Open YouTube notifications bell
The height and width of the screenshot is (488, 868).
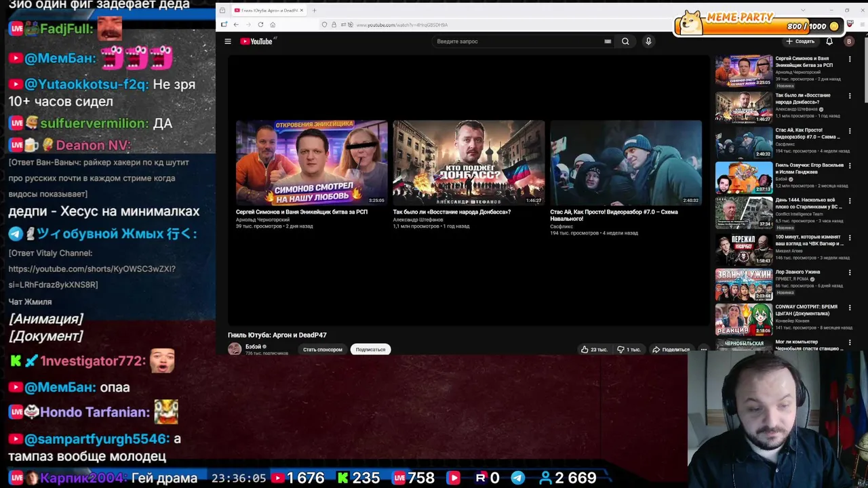(829, 41)
